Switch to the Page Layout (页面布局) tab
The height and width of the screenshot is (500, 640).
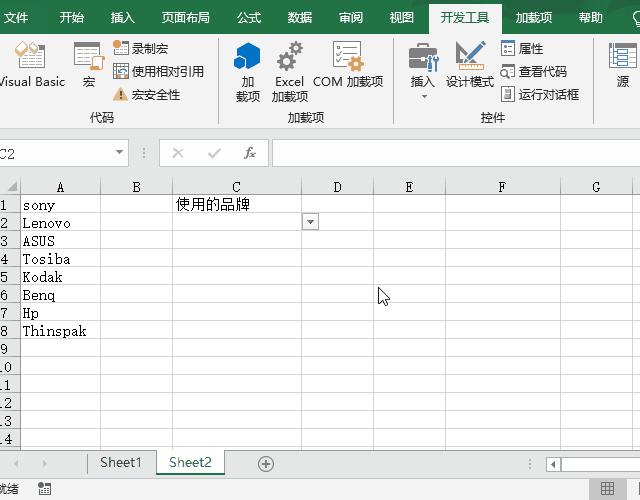(x=185, y=18)
